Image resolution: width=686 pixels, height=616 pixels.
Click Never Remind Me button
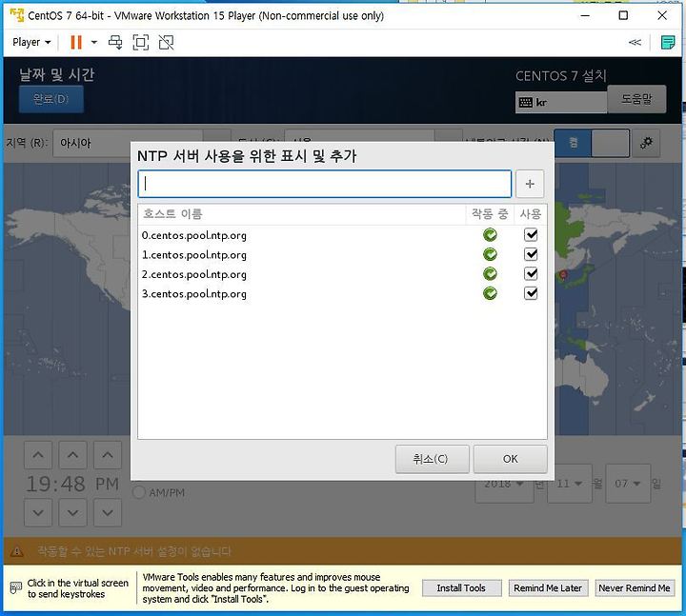(x=635, y=588)
